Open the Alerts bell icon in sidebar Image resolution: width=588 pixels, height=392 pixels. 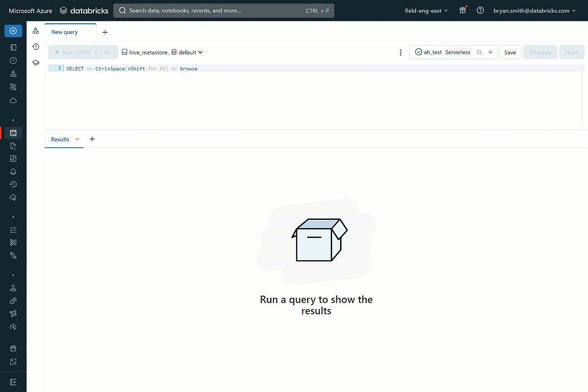13,171
